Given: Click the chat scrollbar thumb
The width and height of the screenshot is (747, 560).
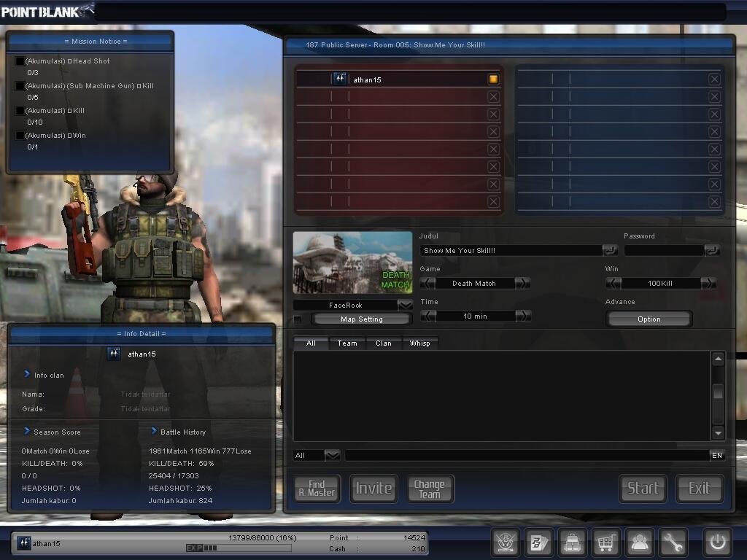Looking at the screenshot, I should pos(718,392).
